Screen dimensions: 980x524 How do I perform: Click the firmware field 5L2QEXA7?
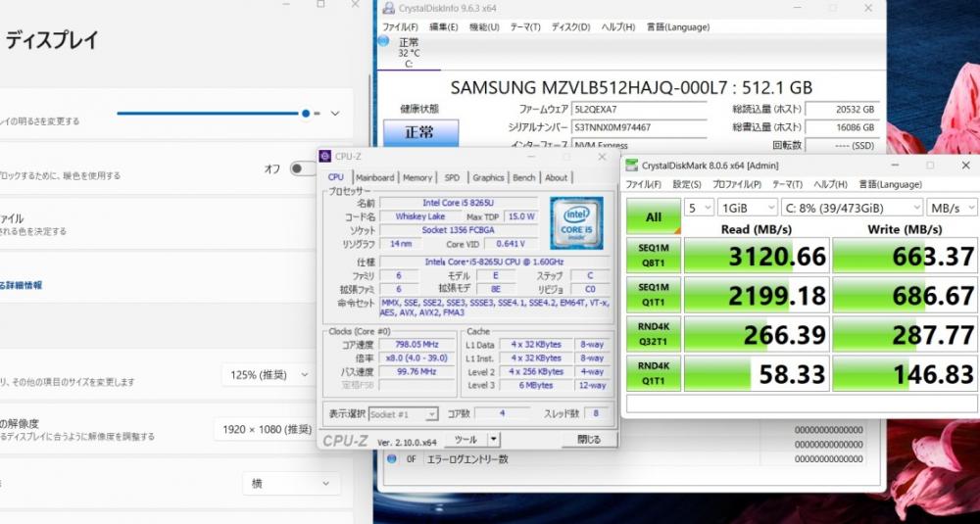point(639,110)
